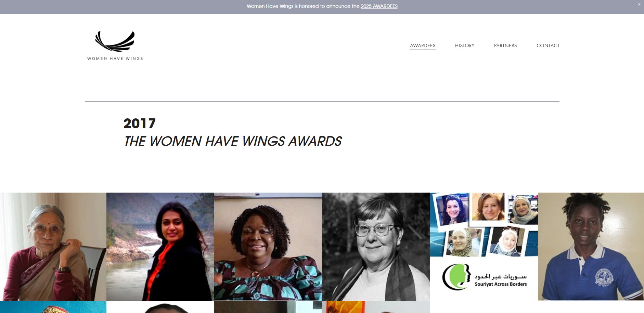Select the woman in blue polo shirt
644x313 pixels.
(591, 246)
